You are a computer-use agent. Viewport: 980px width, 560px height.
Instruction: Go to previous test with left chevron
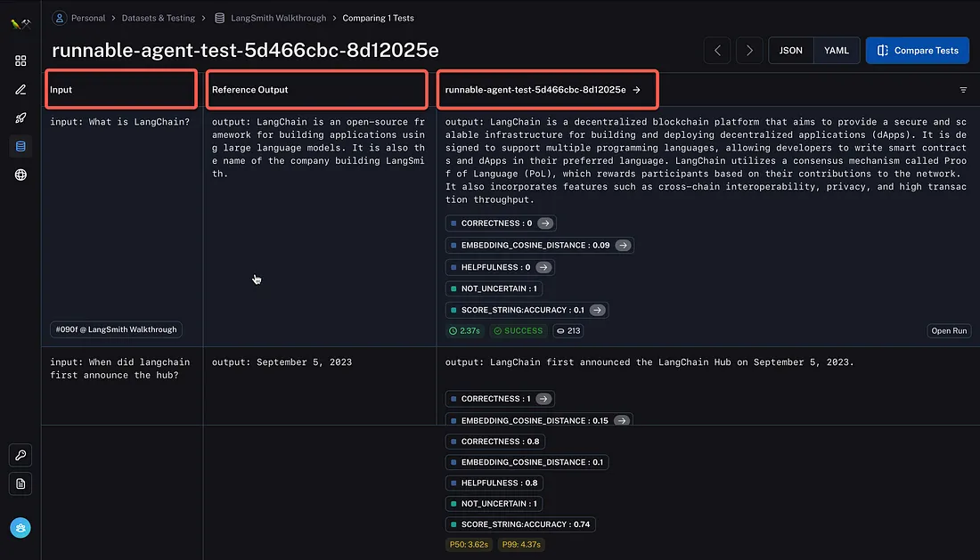717,51
